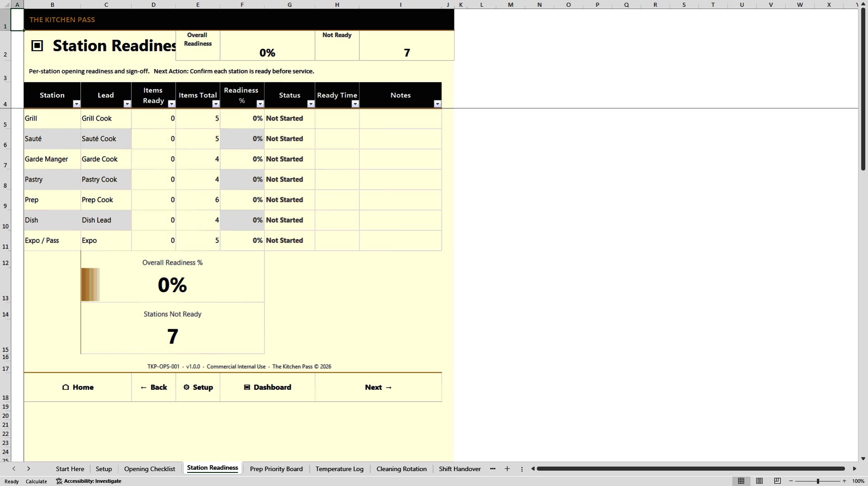Select column I header

pos(401,5)
